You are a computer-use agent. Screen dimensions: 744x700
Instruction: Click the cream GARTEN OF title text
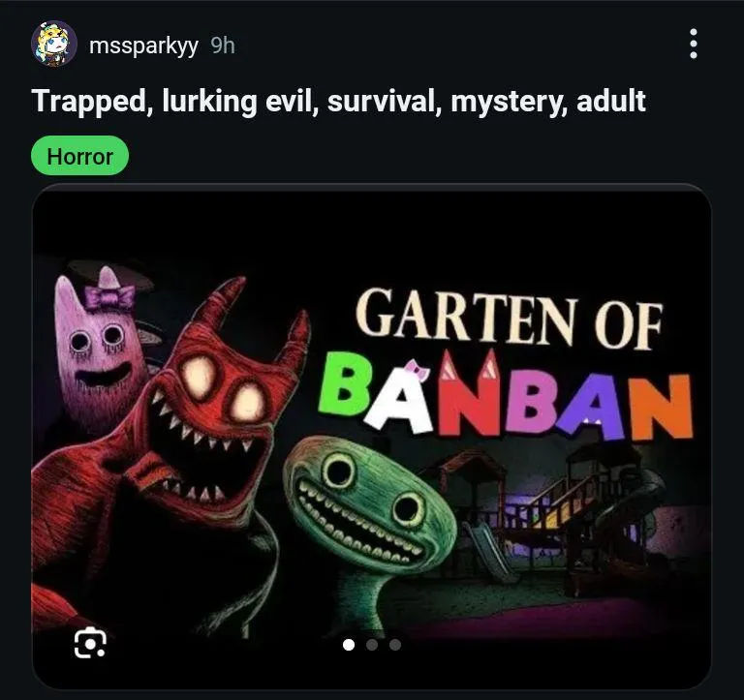click(x=509, y=318)
